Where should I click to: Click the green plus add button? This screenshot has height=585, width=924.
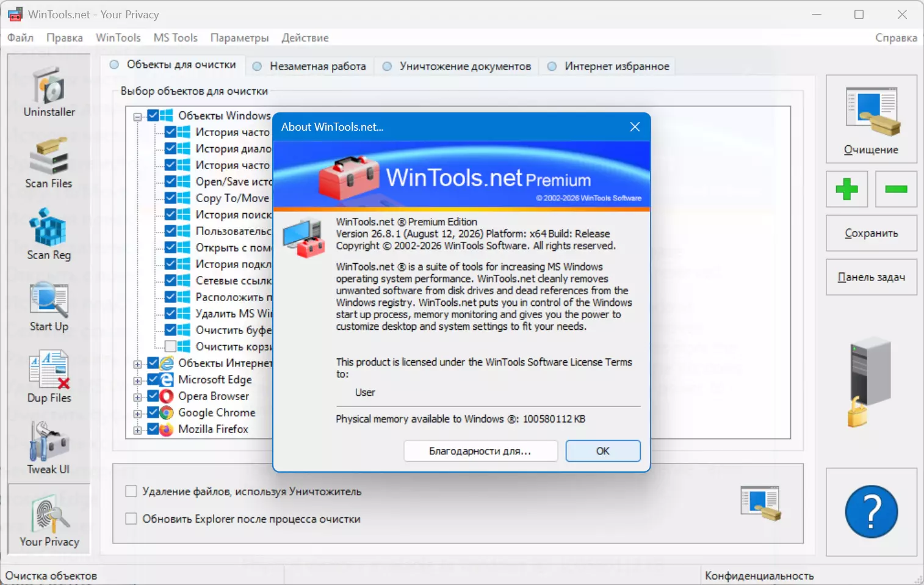click(846, 189)
